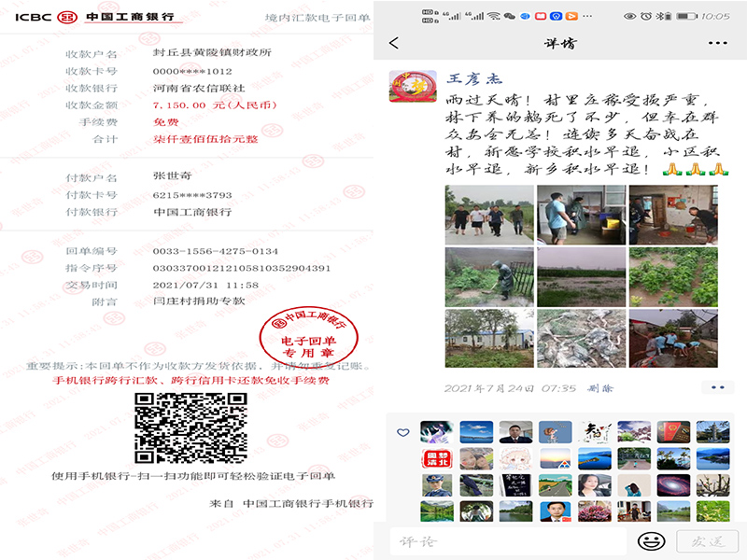747x560 pixels.
Task: Tap the galaxy avatar in likes list
Action: [672, 485]
